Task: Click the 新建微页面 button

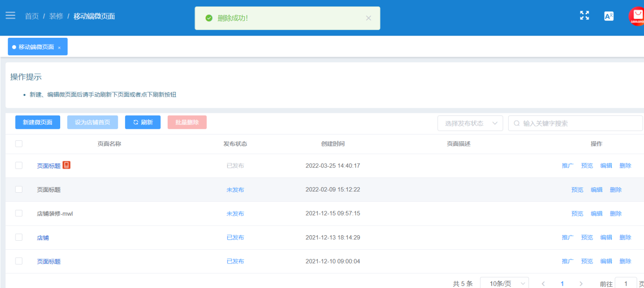Action: coord(37,122)
